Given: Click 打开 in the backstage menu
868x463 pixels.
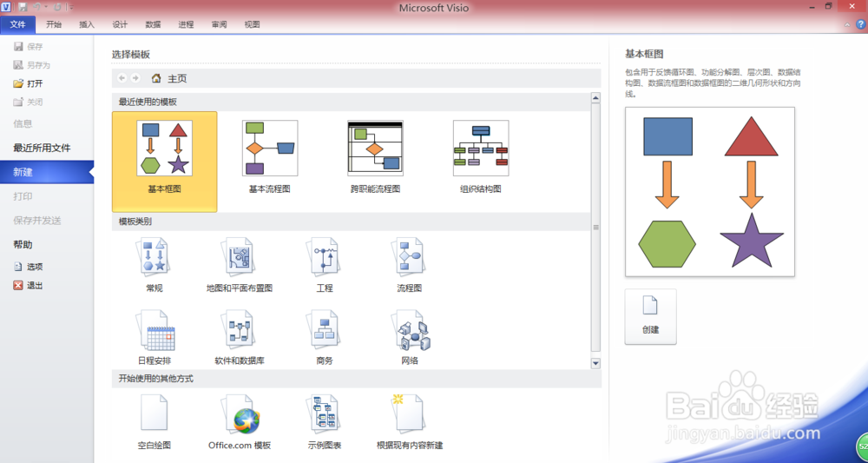Looking at the screenshot, I should coord(29,83).
